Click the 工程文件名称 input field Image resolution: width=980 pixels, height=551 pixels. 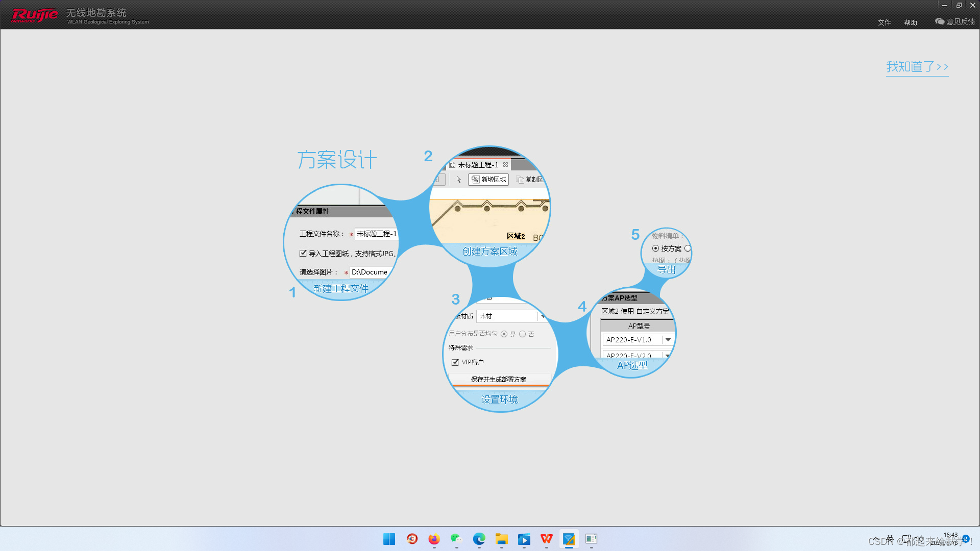(376, 234)
